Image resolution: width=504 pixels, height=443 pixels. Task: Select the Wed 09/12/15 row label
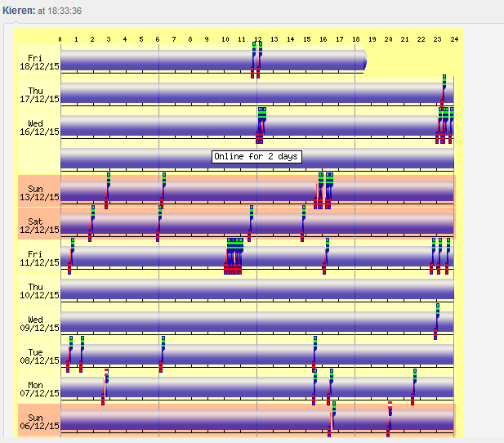pos(39,324)
